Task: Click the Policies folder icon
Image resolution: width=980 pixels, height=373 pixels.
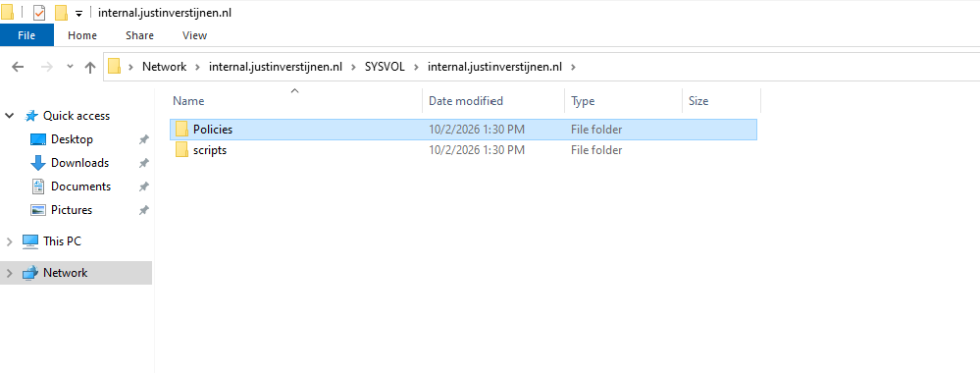Action: point(181,130)
